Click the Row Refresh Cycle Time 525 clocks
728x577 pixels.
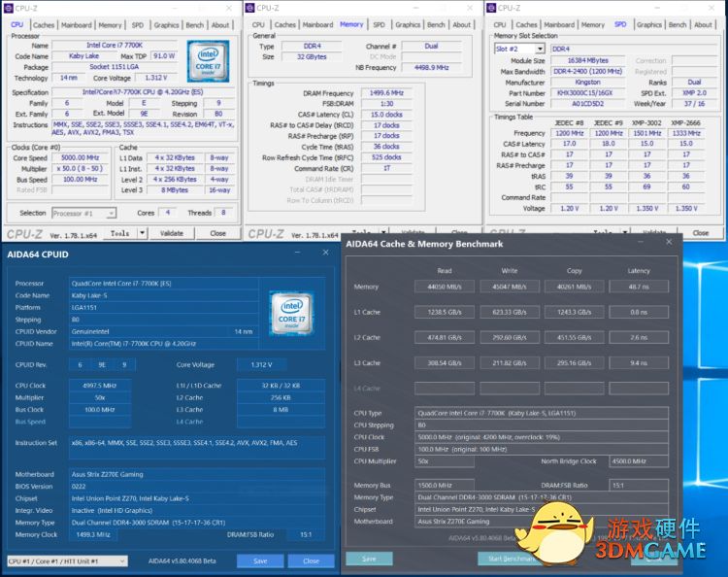tap(386, 157)
